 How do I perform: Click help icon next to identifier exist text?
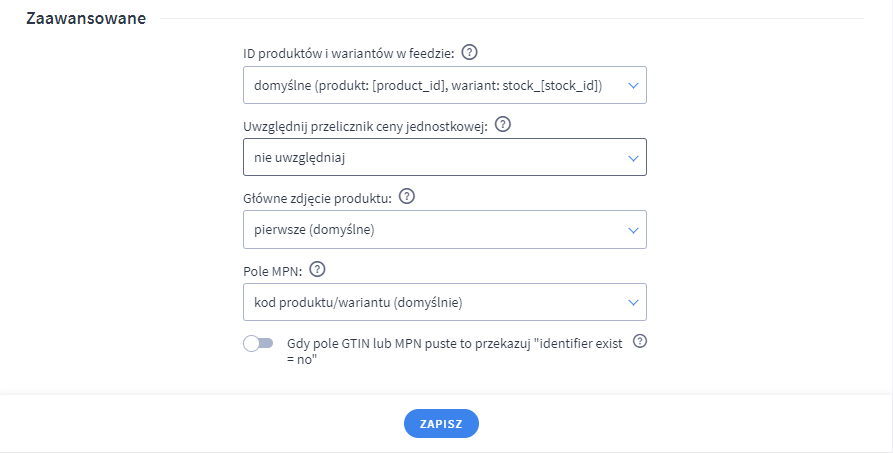641,341
